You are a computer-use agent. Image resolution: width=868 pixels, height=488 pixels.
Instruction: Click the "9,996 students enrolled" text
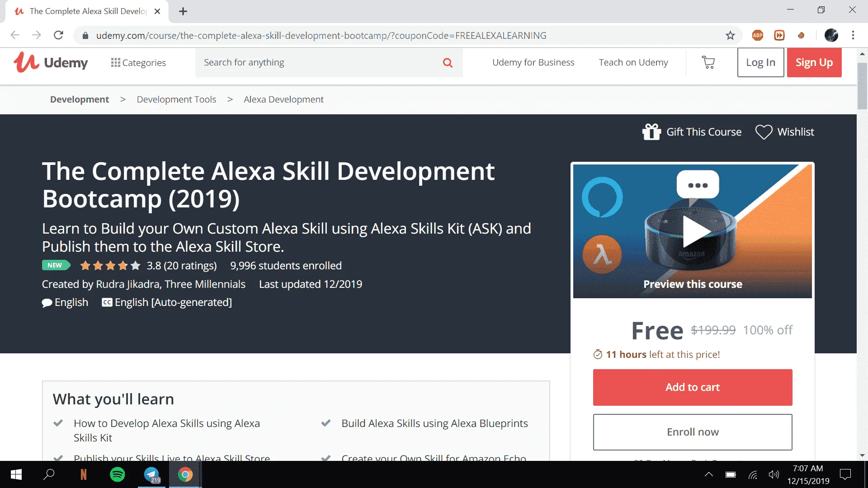click(286, 266)
